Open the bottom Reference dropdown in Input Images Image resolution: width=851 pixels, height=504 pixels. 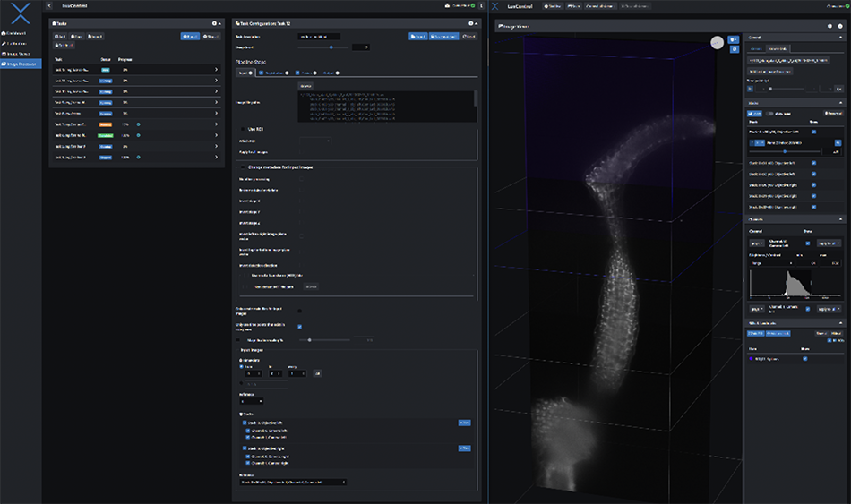point(293,482)
